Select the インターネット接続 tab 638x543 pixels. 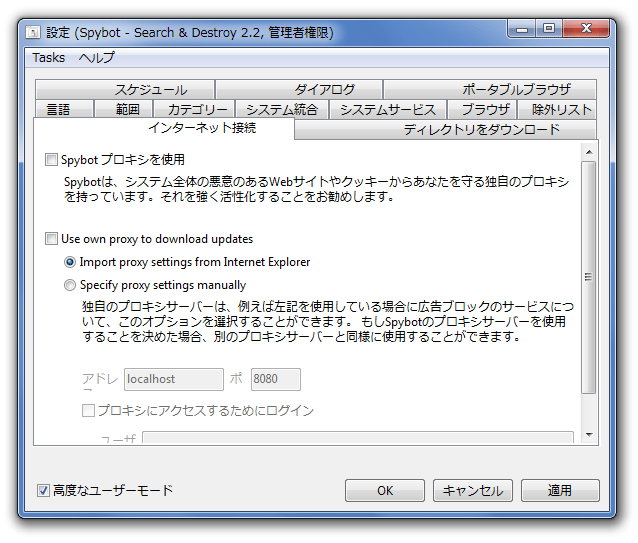pos(164,128)
